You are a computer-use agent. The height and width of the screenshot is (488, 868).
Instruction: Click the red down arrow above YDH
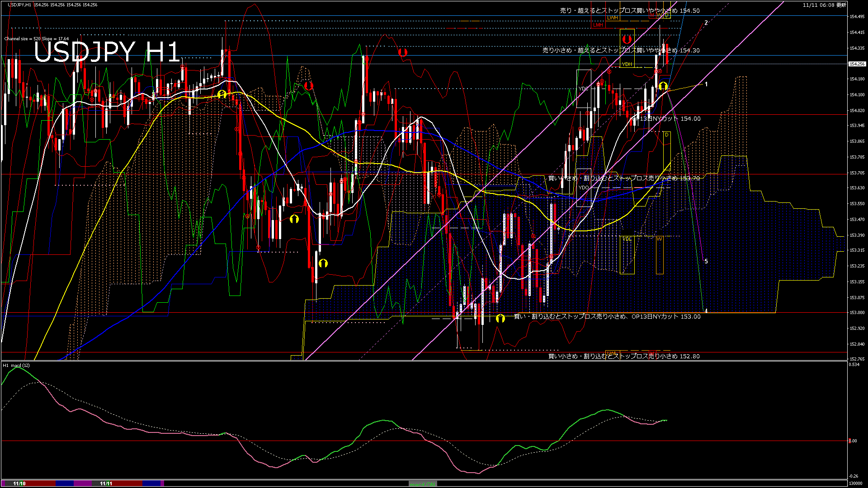[627, 39]
